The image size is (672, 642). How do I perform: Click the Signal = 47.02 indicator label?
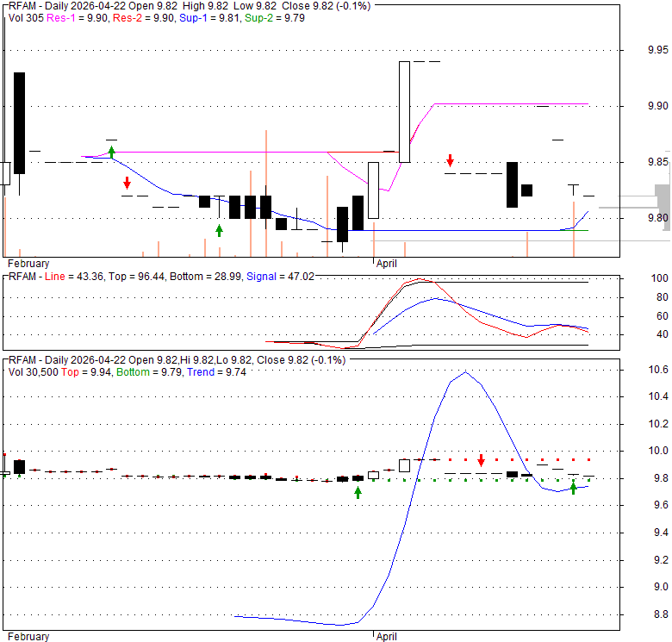pos(280,277)
